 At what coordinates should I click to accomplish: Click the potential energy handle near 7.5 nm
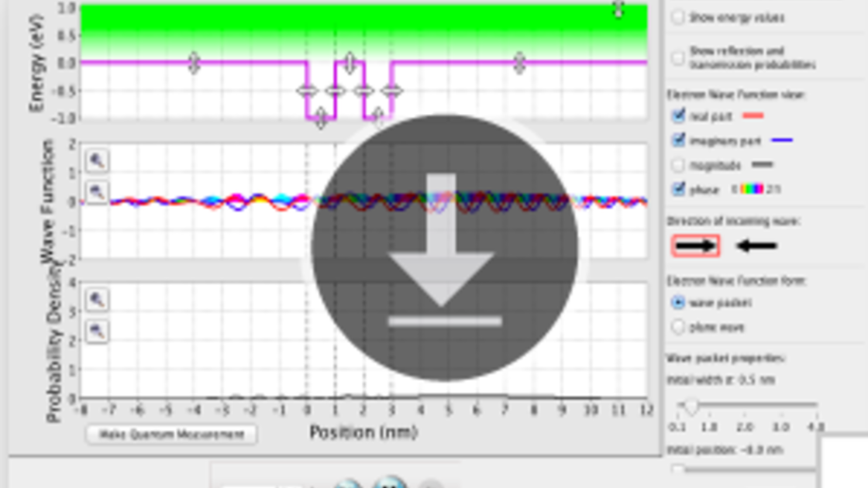pyautogui.click(x=519, y=64)
